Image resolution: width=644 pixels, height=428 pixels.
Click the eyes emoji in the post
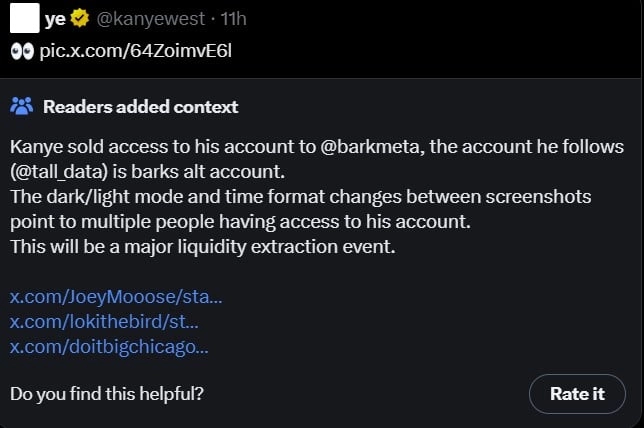[x=22, y=52]
